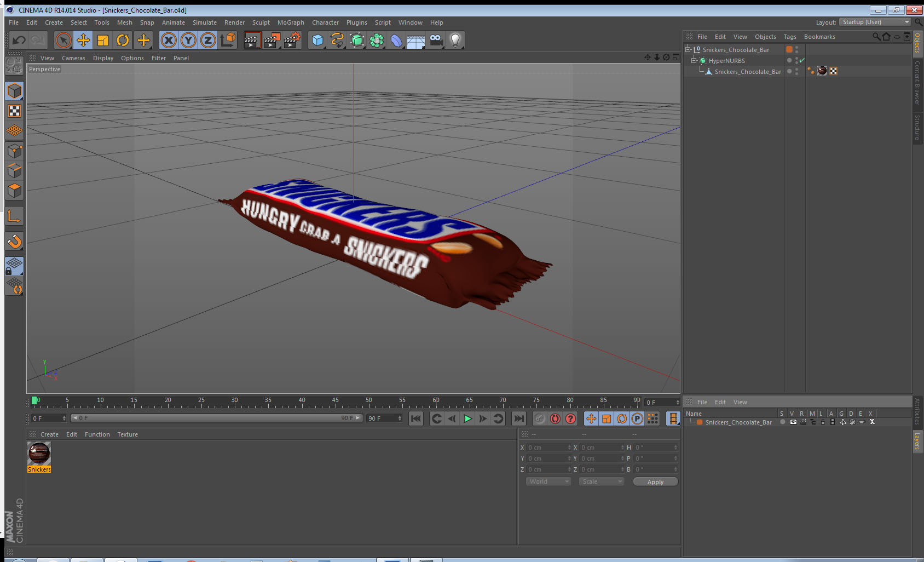Open the spline pen tool icon
Screen dimensions: 924x562
point(337,40)
